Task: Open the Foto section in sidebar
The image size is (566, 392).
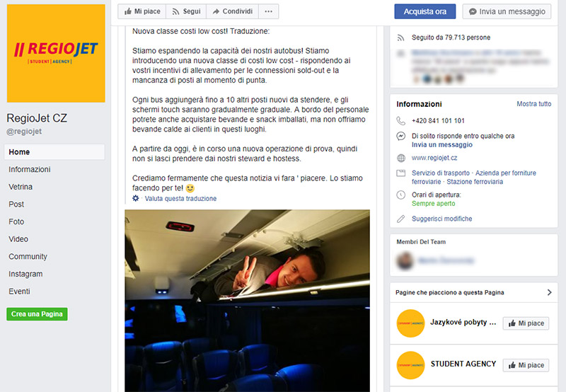Action: (16, 221)
